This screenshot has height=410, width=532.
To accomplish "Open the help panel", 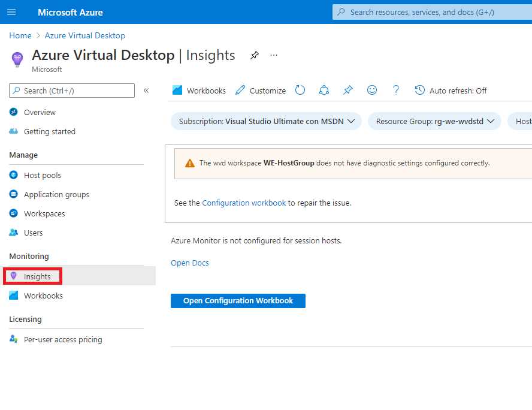I will click(x=396, y=90).
